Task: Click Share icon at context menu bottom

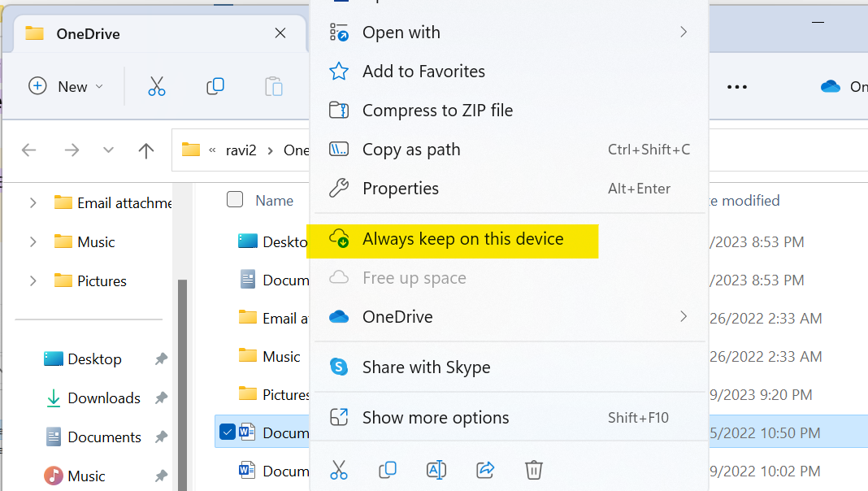Action: (485, 470)
